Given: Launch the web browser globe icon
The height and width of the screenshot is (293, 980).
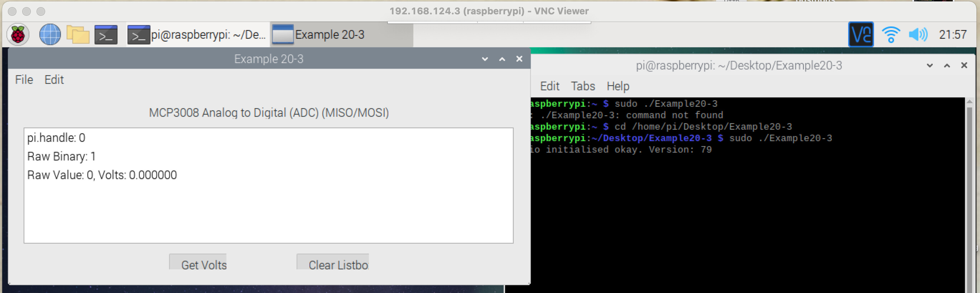Looking at the screenshot, I should pos(50,35).
